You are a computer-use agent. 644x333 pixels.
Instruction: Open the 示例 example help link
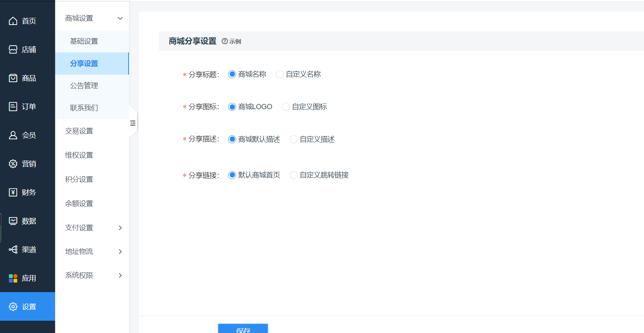pyautogui.click(x=231, y=42)
